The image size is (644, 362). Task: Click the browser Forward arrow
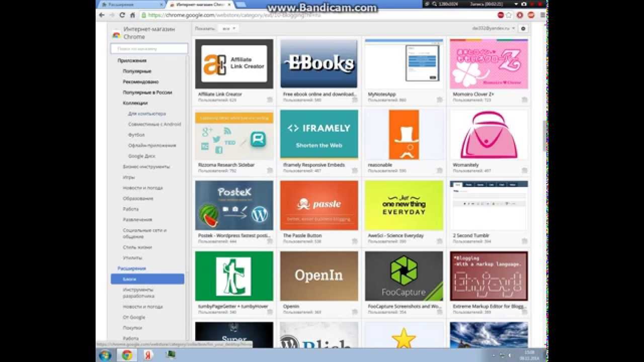click(x=112, y=15)
